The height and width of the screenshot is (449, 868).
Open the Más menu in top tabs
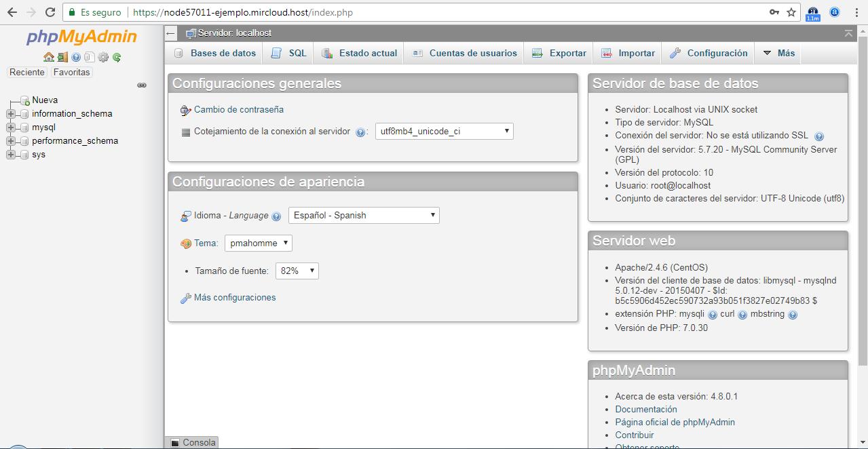pos(778,53)
